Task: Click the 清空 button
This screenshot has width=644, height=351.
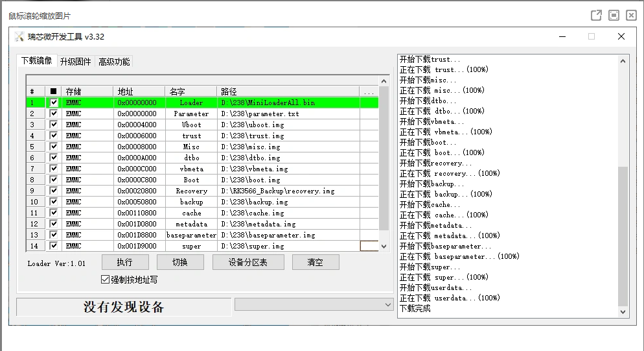Action: (316, 262)
